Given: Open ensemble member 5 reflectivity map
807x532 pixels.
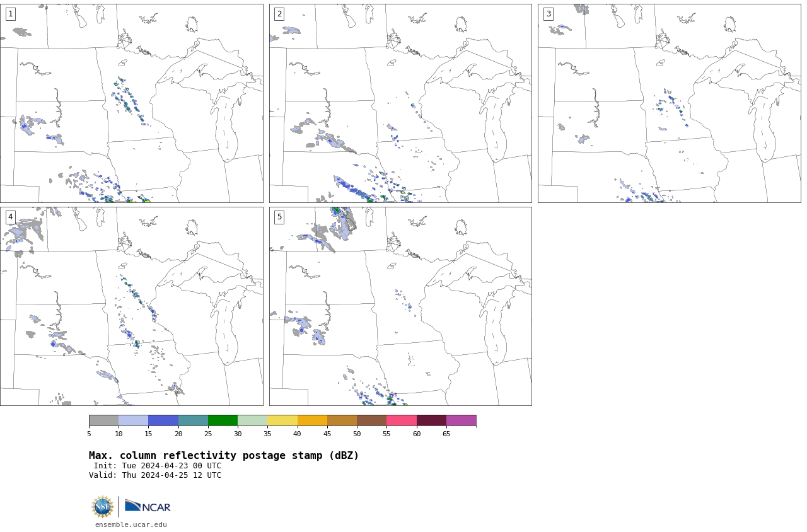Looking at the screenshot, I should 400,306.
